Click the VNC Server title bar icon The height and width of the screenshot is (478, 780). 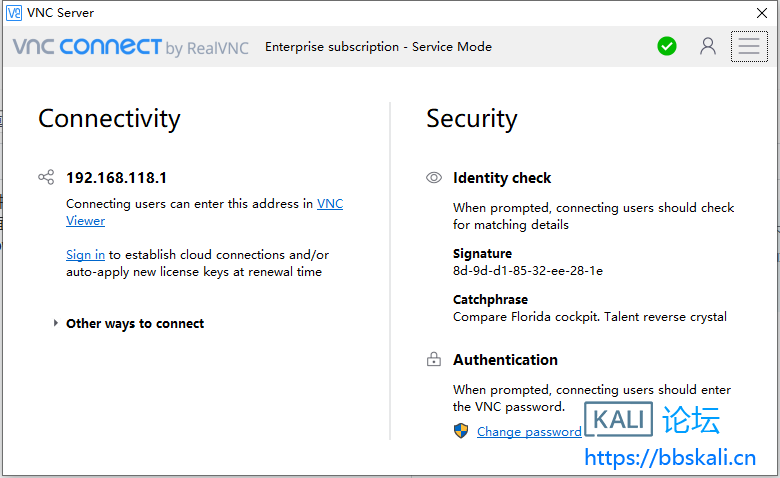pos(14,12)
